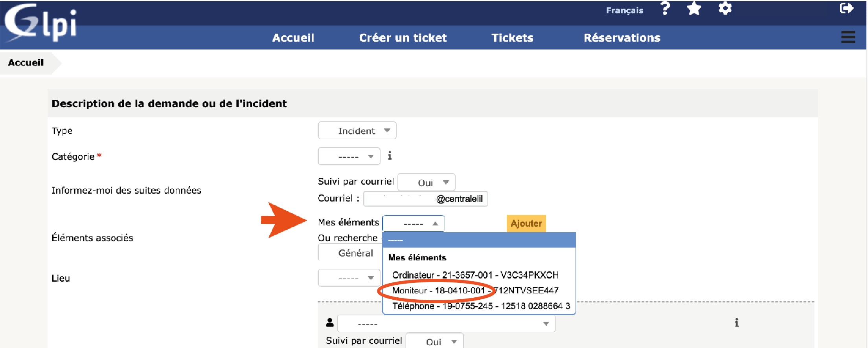Open the Suivi par courriel Oui dropdown
Screen dimensions: 868x348
pyautogui.click(x=427, y=183)
